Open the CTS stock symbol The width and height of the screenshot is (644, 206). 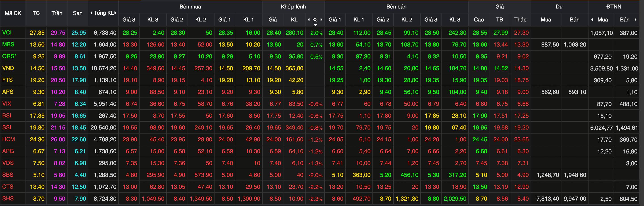[8, 187]
